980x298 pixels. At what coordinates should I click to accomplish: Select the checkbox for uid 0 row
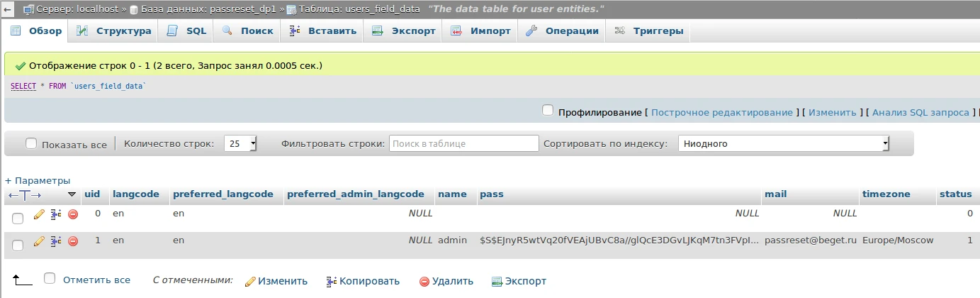(18, 218)
